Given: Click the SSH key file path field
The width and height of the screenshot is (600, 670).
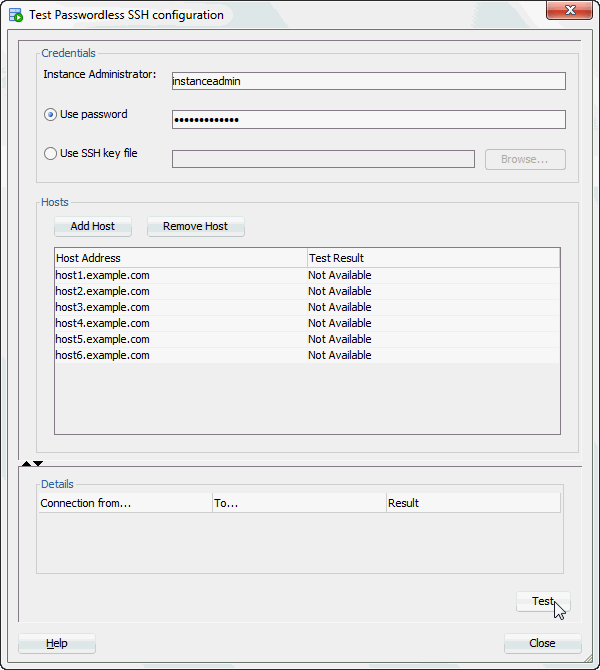Looking at the screenshot, I should [323, 159].
